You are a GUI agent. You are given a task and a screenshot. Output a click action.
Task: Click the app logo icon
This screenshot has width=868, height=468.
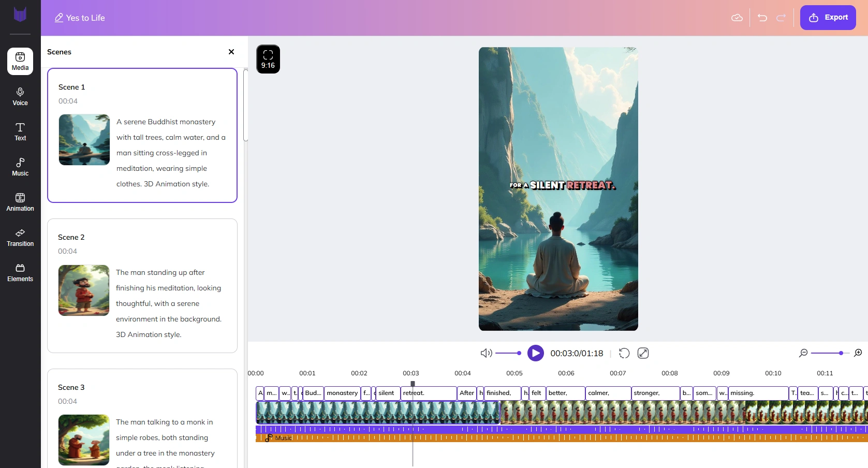tap(20, 14)
